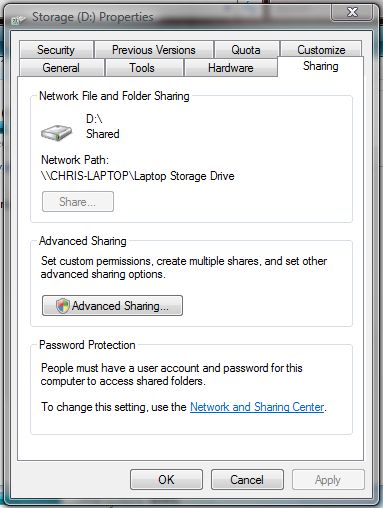Screen dimensions: 383x508
Task: Open the Advanced Sharing... dialog
Action: pos(112,305)
